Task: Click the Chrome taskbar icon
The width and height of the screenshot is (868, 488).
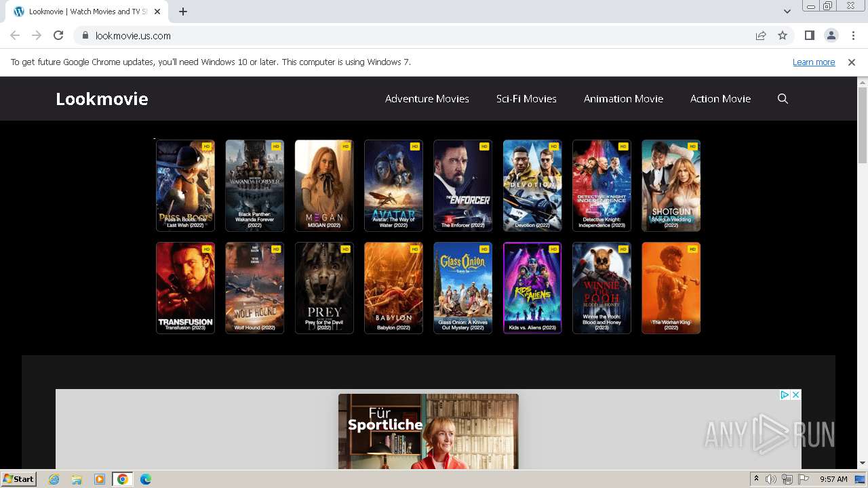Action: [x=122, y=479]
